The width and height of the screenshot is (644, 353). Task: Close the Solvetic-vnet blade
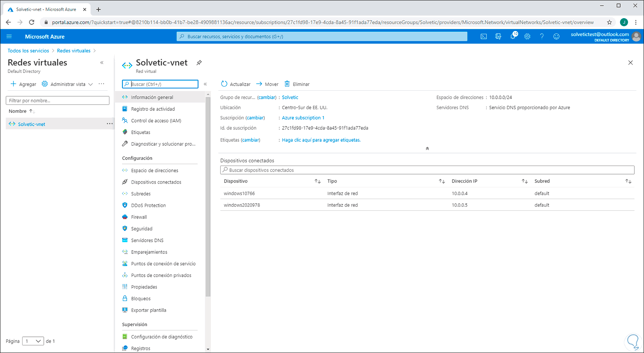pos(631,62)
